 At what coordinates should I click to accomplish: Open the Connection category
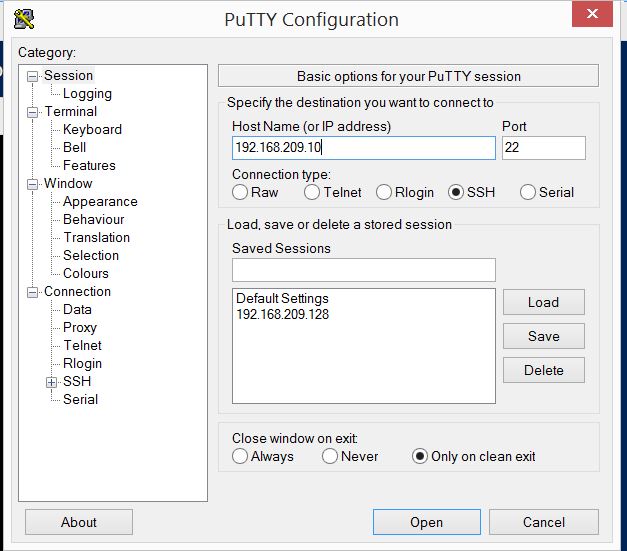[77, 291]
